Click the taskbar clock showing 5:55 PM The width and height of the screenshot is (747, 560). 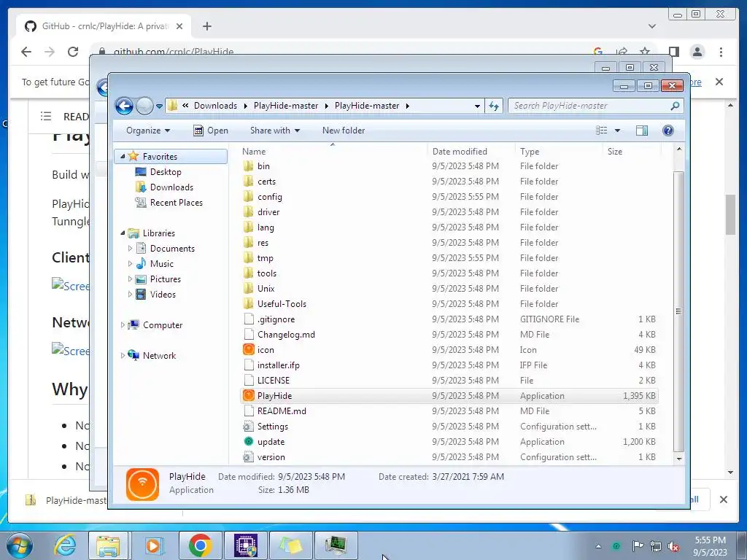click(710, 546)
